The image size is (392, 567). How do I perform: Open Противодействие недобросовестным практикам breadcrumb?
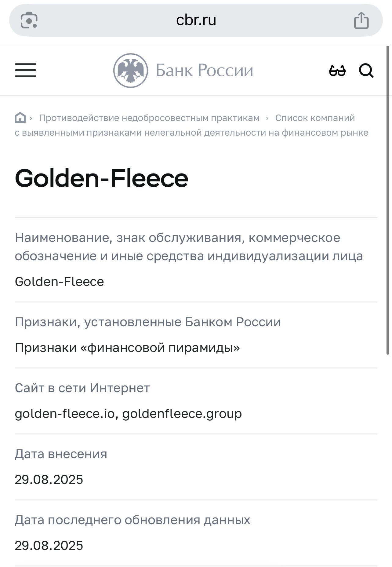tap(149, 118)
